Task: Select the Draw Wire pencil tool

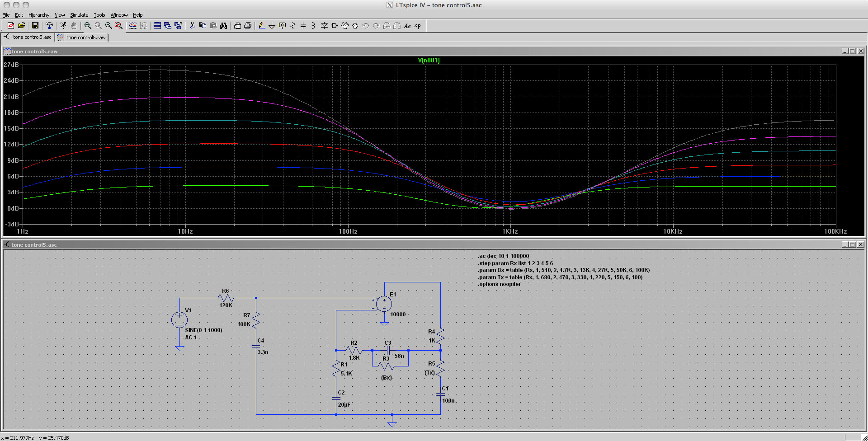Action: 261,26
